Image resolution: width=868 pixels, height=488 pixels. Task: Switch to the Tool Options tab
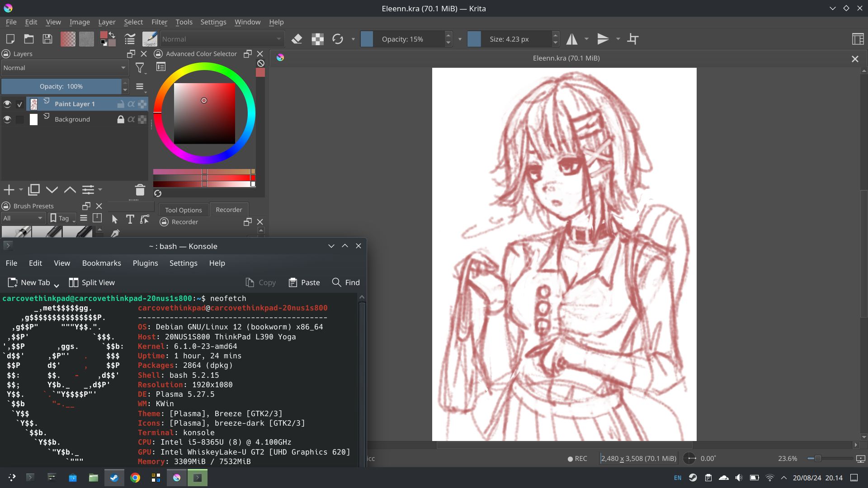click(183, 210)
